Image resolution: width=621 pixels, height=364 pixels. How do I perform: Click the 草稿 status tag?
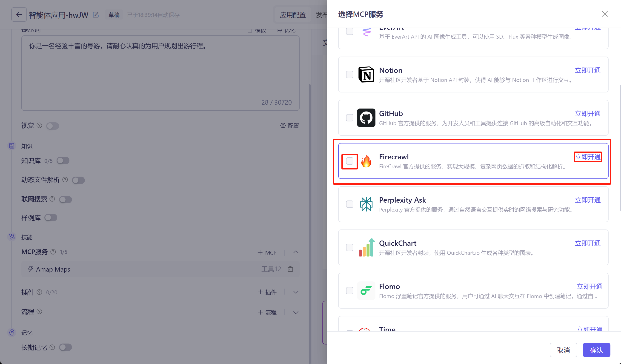pyautogui.click(x=114, y=15)
